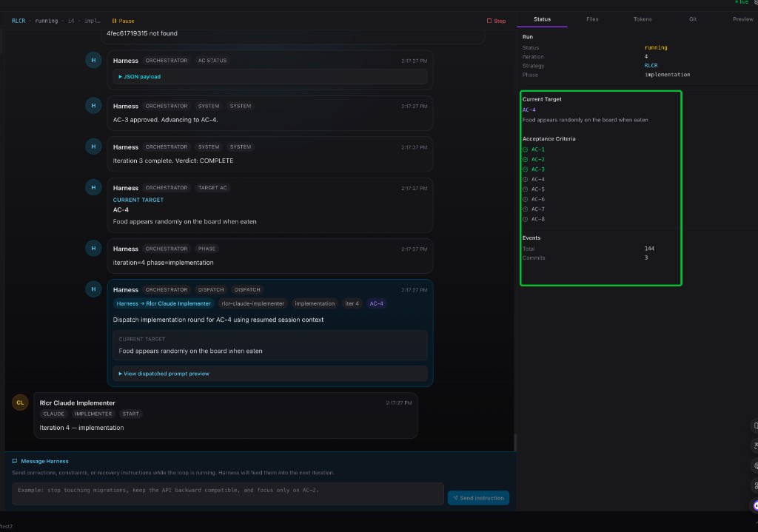Click the START tag on implementer message
Image resolution: width=758 pixels, height=532 pixels.
130,414
